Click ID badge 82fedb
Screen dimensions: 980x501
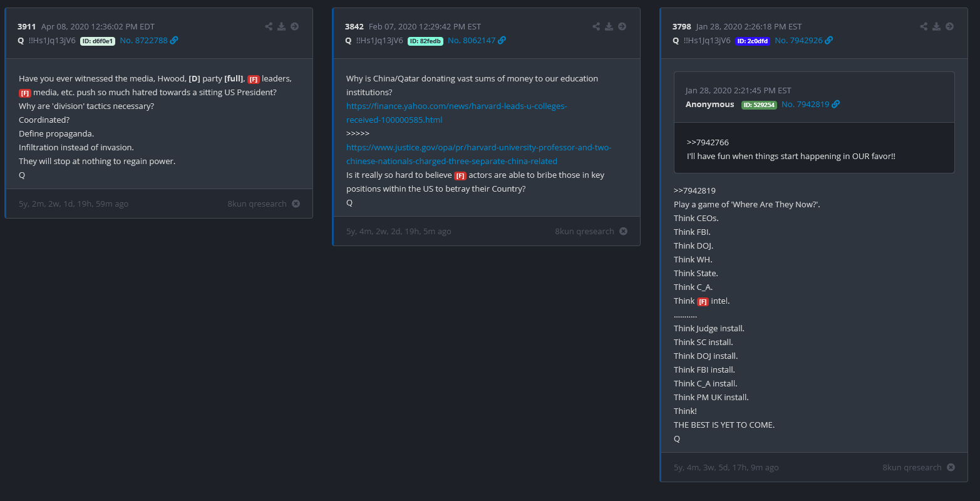tap(425, 41)
